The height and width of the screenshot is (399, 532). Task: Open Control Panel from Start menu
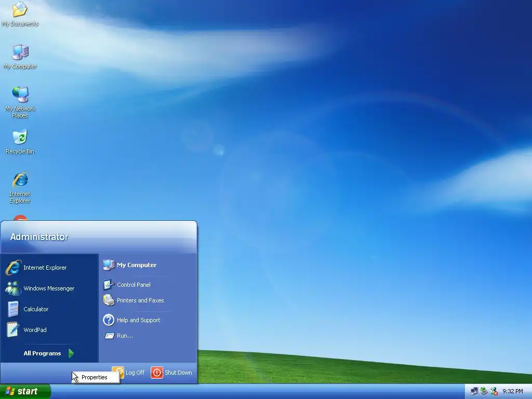[148, 285]
